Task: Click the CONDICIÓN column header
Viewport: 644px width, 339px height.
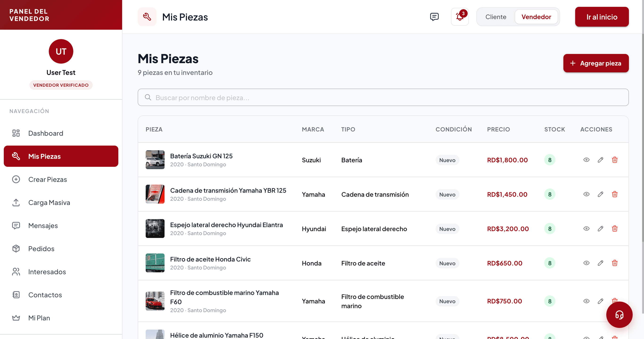Action: coord(454,129)
